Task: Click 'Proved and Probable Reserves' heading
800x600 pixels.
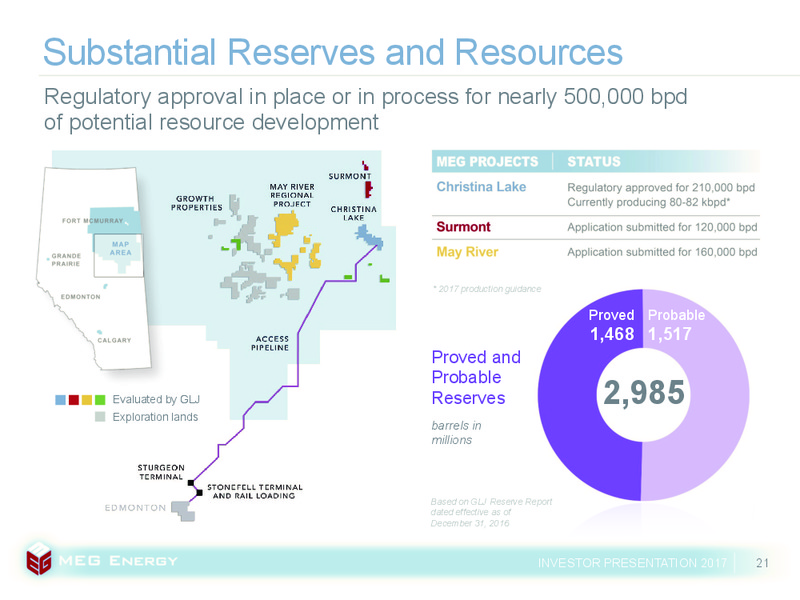Action: pyautogui.click(x=476, y=378)
